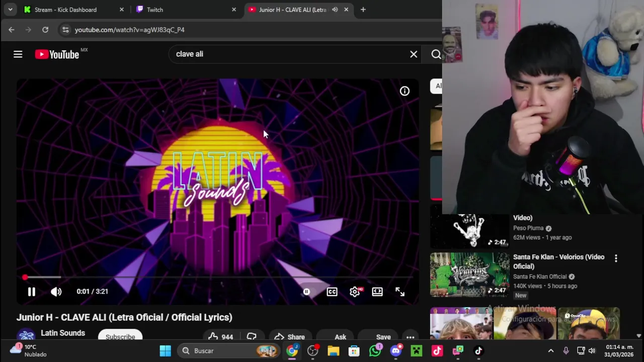Viewport: 644px width, 362px height.
Task: Go back in the browser
Action: (11, 30)
